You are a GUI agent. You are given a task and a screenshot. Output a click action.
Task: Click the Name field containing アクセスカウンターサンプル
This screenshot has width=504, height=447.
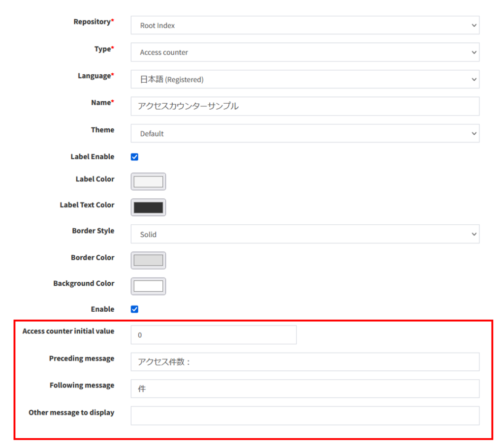(305, 106)
